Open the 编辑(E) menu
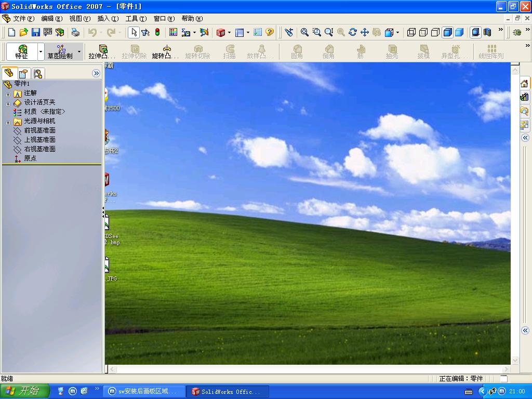Viewport: 532px width, 399px height. click(51, 19)
